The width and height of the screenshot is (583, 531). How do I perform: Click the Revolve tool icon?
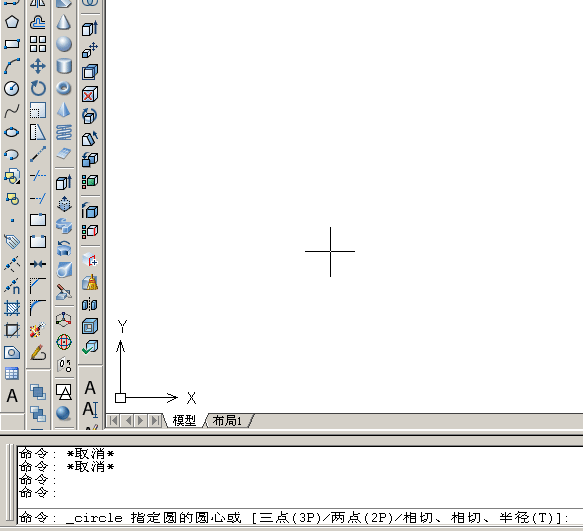coord(64,248)
